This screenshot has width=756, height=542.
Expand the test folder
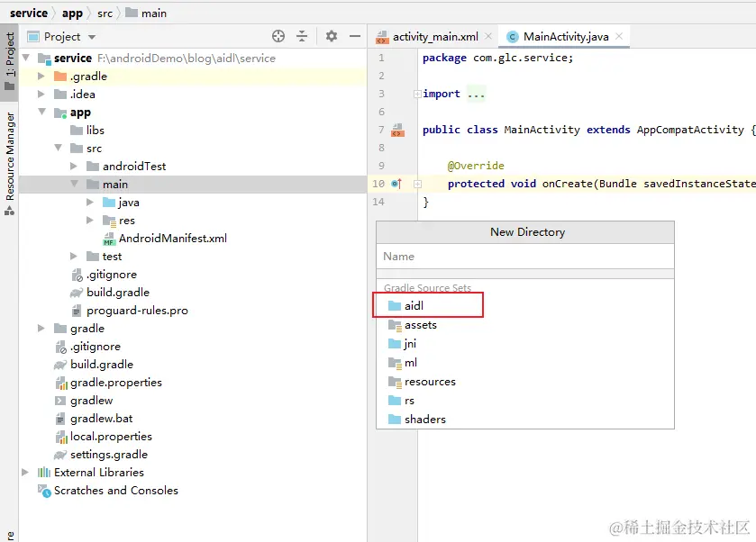pyautogui.click(x=74, y=257)
